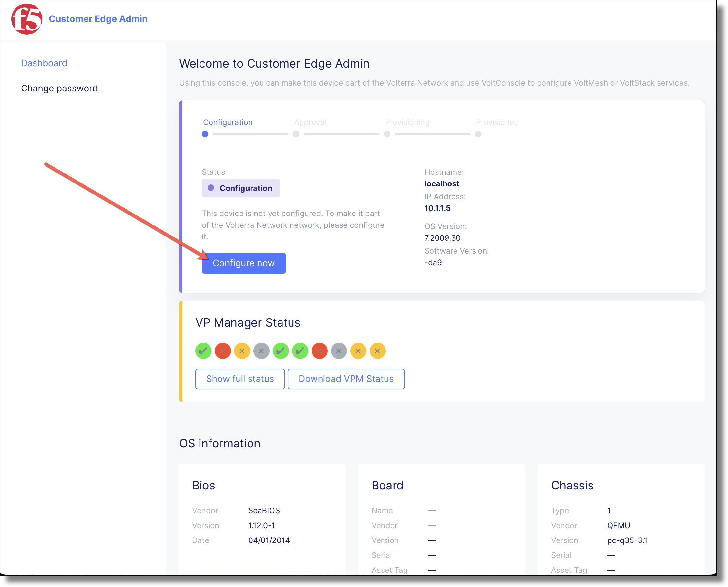Click the Hostname label
Screen dimensions: 728x587
tap(444, 172)
